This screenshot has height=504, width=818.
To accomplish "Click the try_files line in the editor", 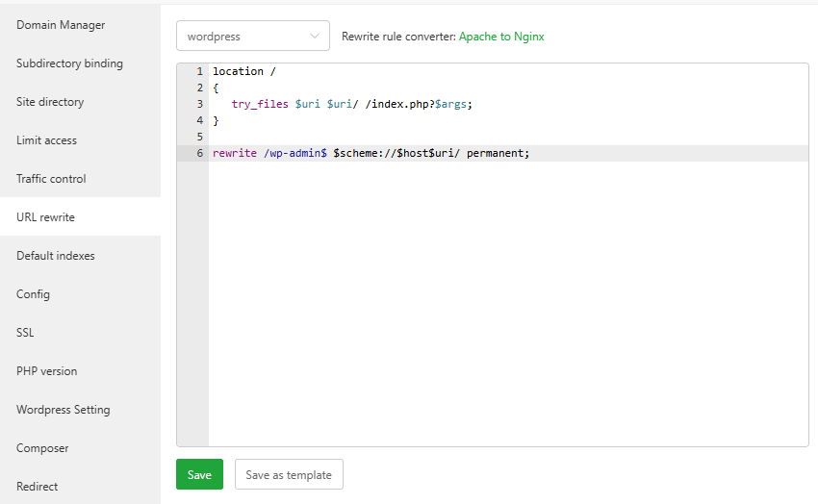I will [x=352, y=104].
